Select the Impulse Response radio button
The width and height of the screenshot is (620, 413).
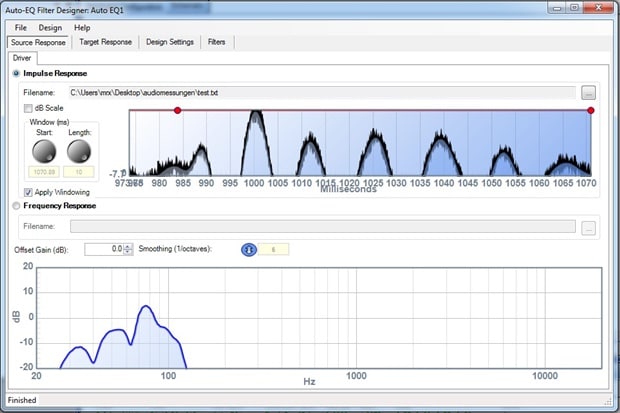(x=16, y=74)
